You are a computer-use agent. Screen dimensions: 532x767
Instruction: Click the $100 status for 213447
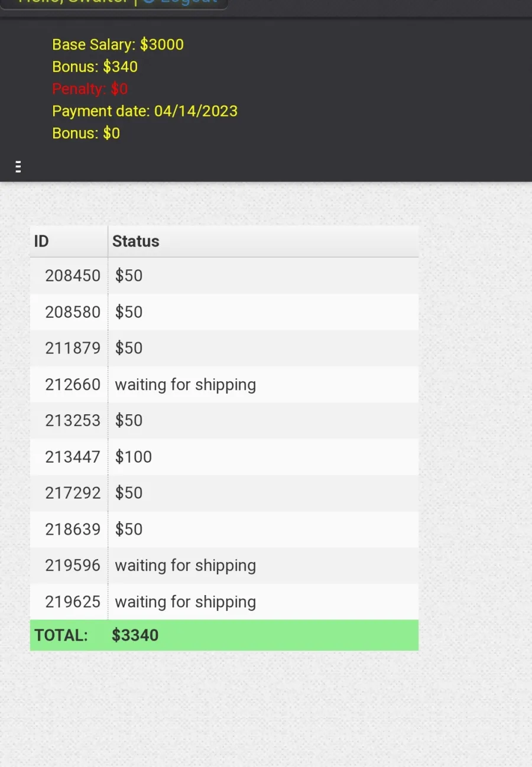pyautogui.click(x=134, y=457)
